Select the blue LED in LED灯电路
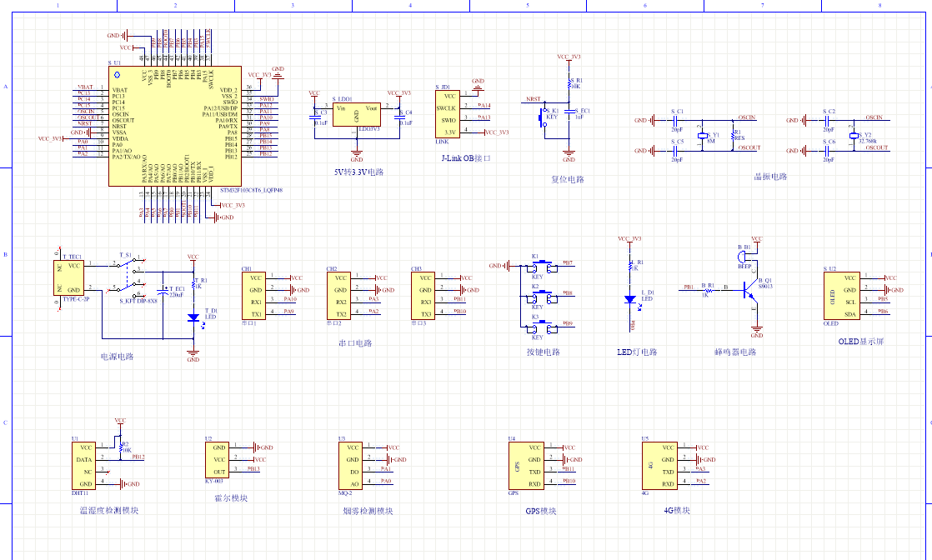The image size is (932, 560). 630,298
